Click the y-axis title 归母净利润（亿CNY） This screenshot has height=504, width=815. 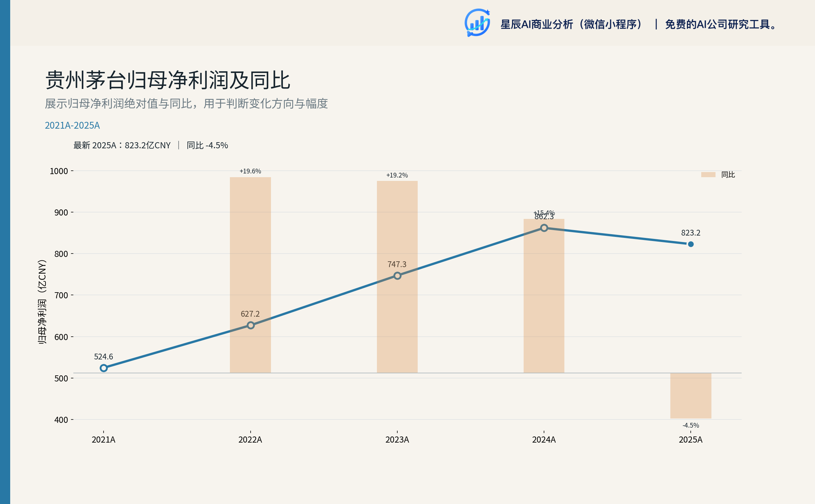[x=42, y=302]
